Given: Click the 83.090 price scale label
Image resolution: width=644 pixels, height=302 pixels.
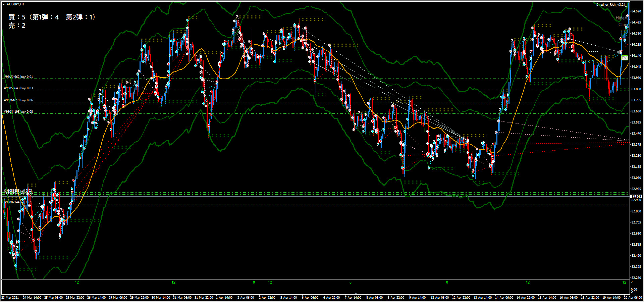Looking at the screenshot, I should (x=636, y=178).
